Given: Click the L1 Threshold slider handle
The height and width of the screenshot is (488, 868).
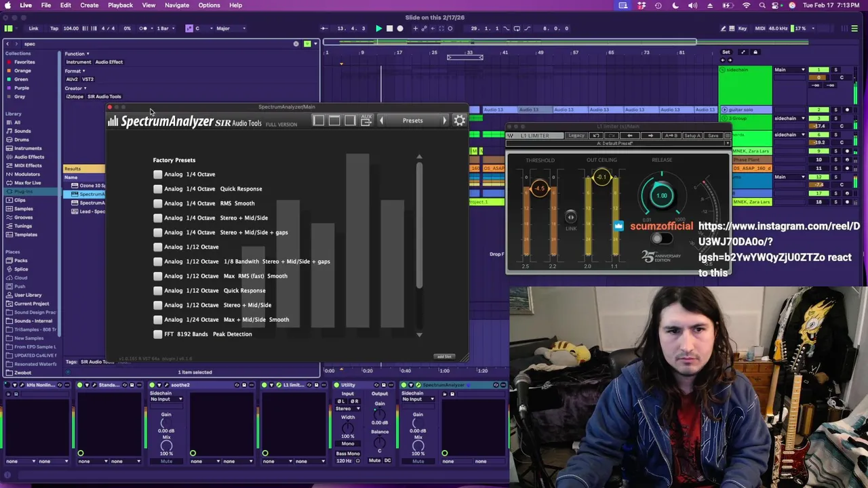Looking at the screenshot, I should coord(540,188).
